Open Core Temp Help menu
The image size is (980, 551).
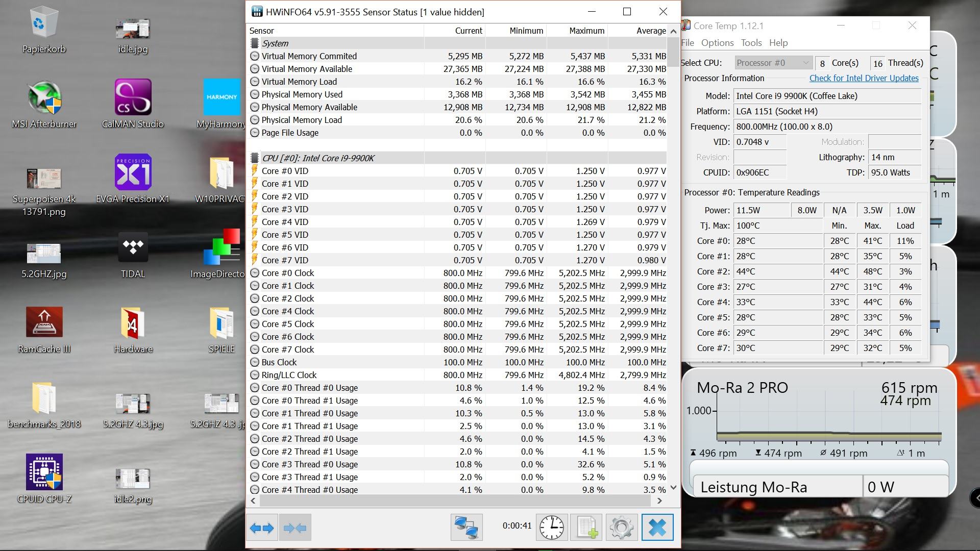click(778, 43)
